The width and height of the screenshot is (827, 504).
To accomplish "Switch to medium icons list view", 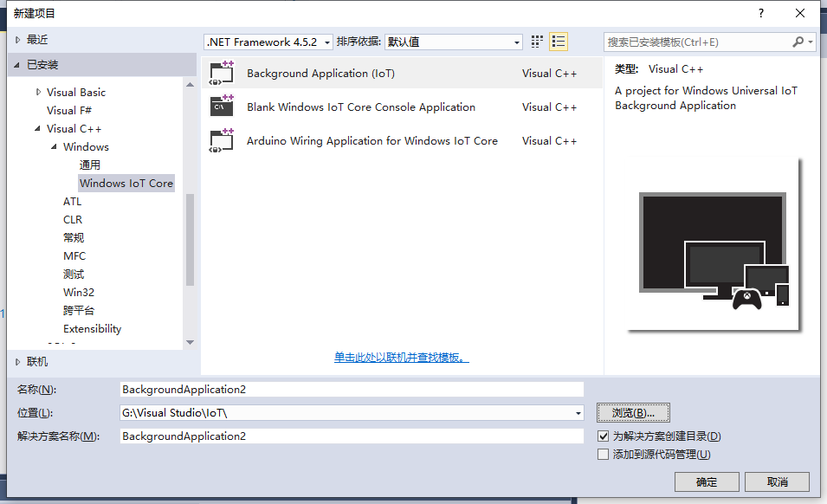I will click(558, 42).
